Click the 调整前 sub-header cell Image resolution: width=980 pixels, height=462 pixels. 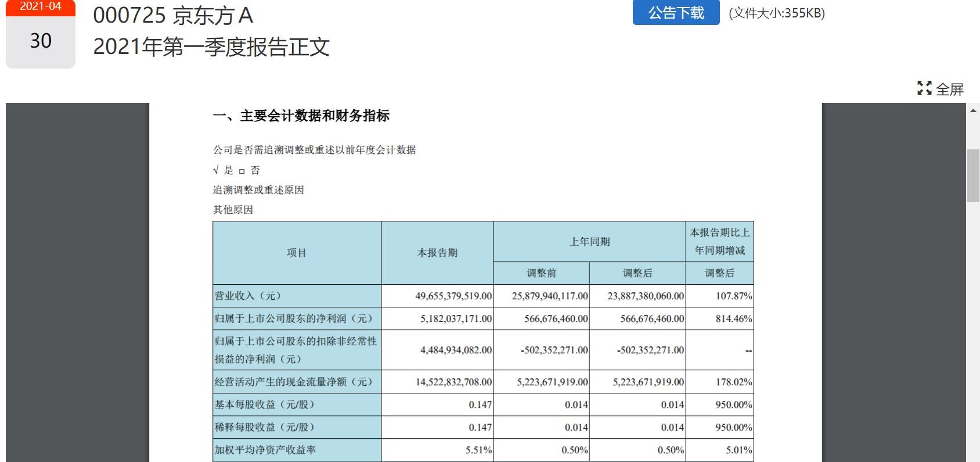(x=541, y=273)
